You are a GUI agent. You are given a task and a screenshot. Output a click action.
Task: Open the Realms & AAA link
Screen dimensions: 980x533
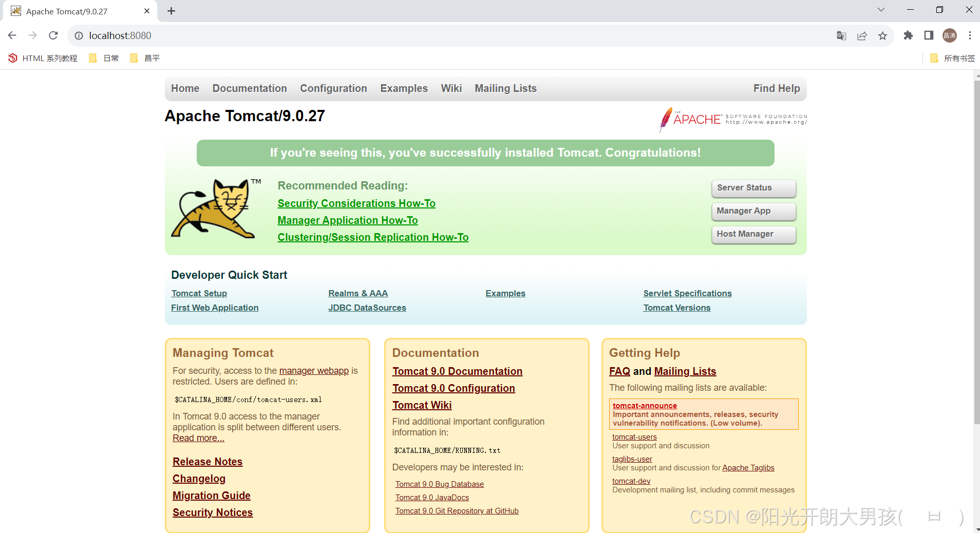(358, 293)
